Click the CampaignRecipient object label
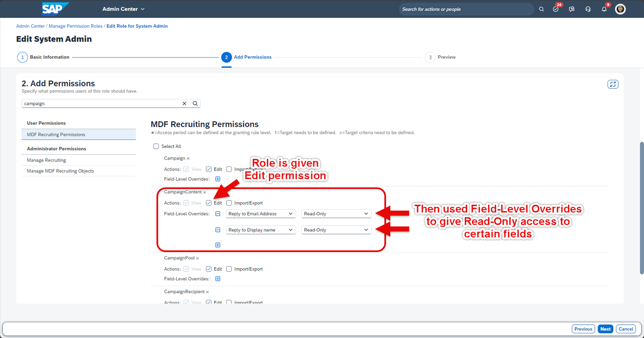644x338 pixels. (185, 292)
